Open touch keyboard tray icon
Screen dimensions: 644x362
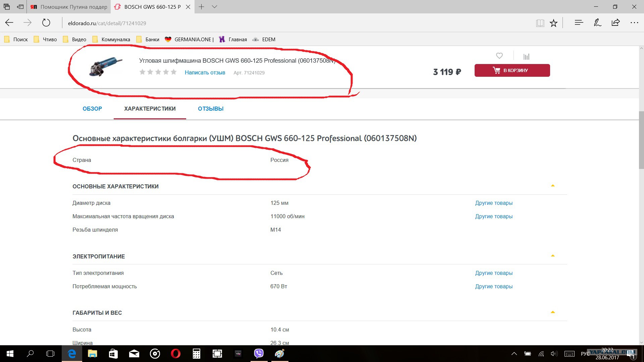pyautogui.click(x=569, y=354)
